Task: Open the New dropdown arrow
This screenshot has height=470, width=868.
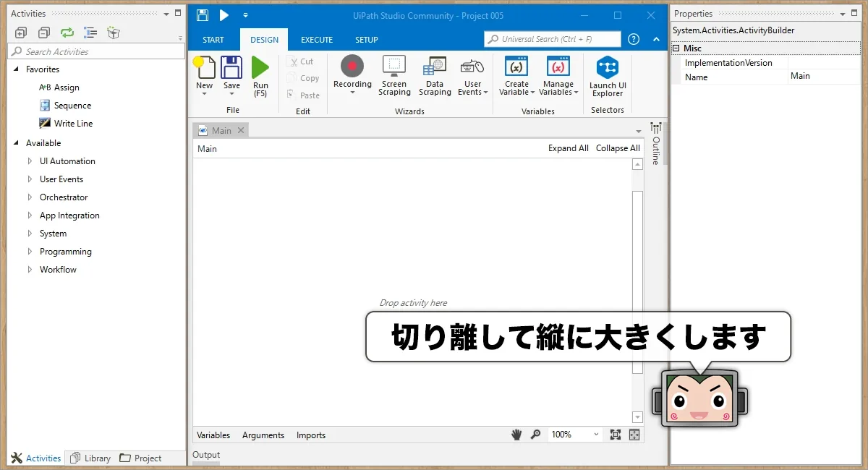Action: tap(205, 95)
